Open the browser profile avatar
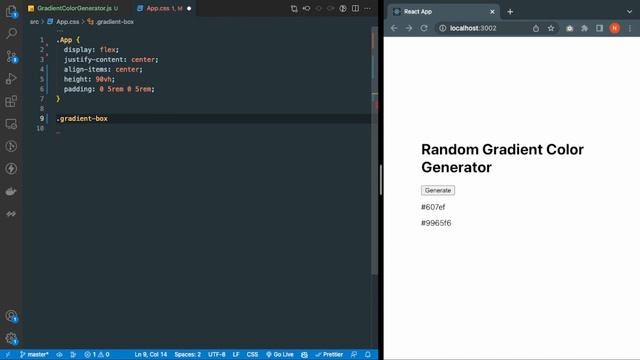640x360 pixels. [x=615, y=28]
